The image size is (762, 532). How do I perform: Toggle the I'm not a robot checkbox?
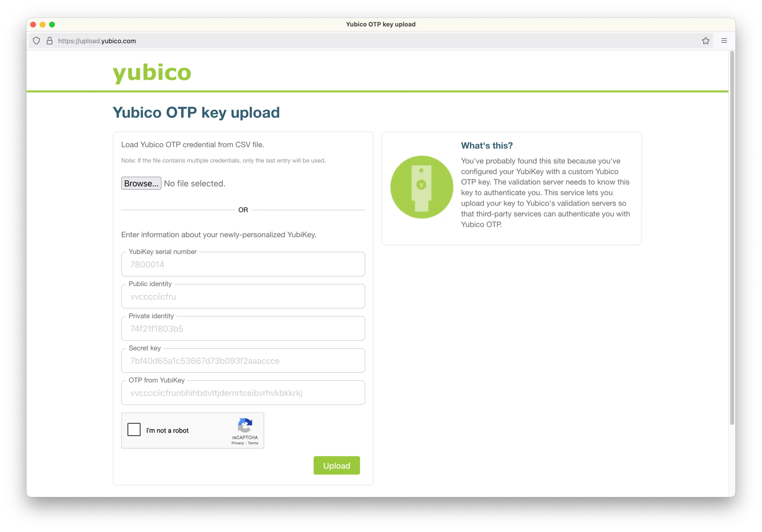(x=134, y=430)
